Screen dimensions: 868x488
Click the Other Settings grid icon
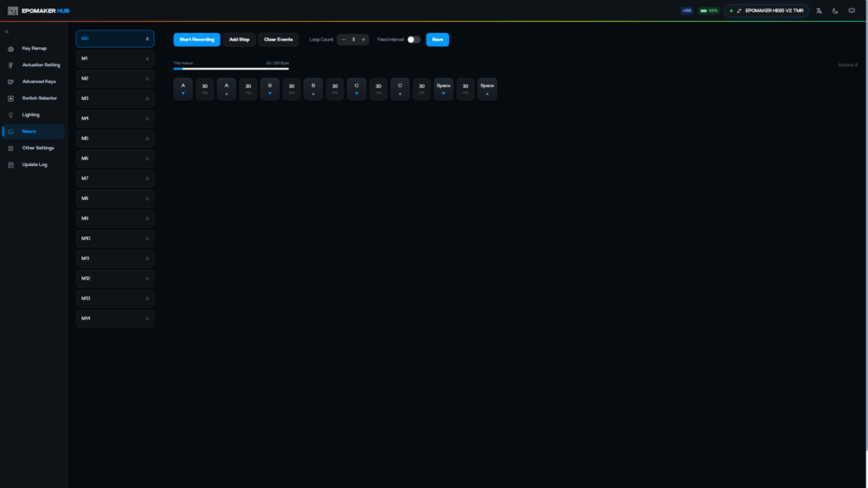click(10, 148)
